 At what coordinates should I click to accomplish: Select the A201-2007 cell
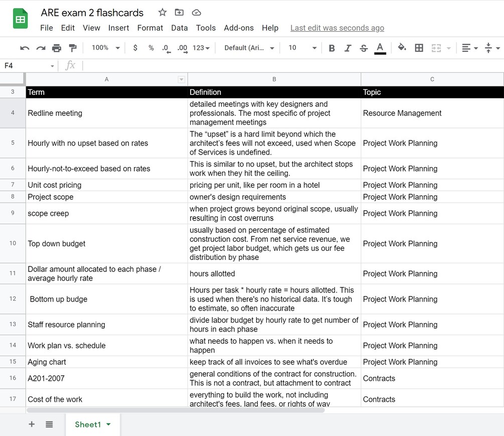pos(107,378)
